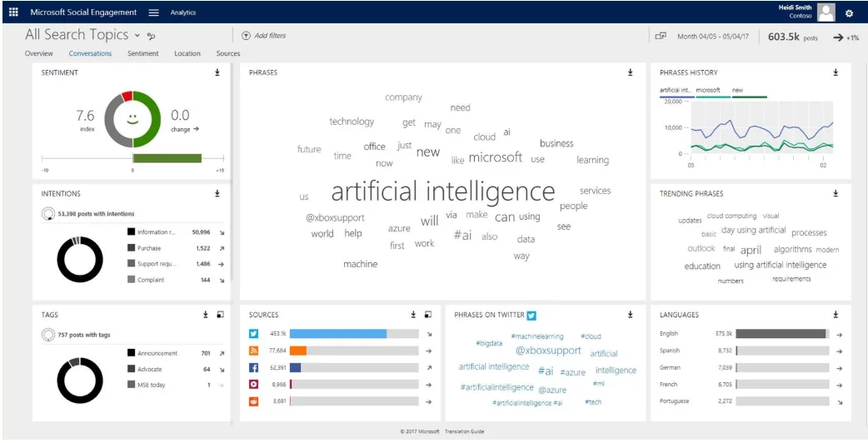Click the Twitter logo in Phrases on Twitter header
The width and height of the screenshot is (868, 443).
point(532,316)
